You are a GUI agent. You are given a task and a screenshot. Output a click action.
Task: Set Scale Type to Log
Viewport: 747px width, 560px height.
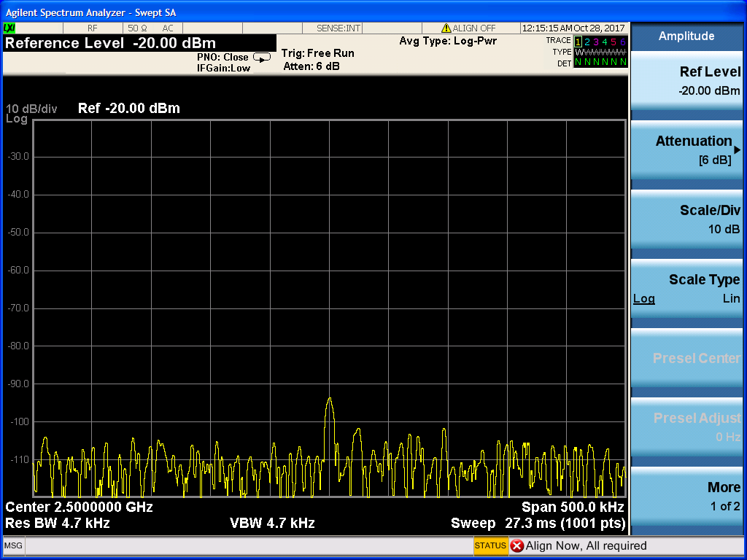click(643, 298)
